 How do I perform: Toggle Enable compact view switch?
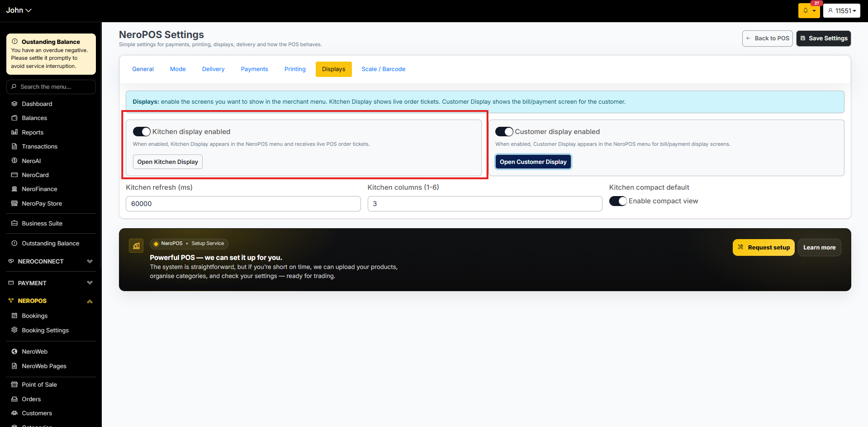618,201
